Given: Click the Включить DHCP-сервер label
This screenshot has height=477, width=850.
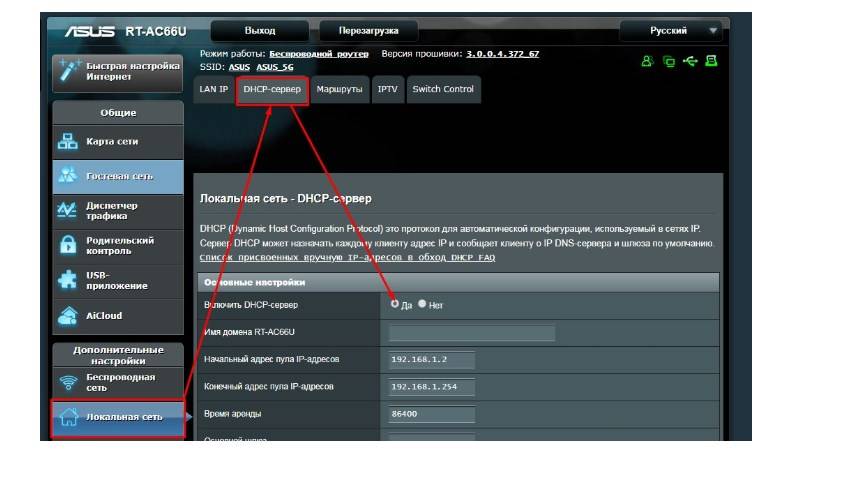Looking at the screenshot, I should coord(251,305).
